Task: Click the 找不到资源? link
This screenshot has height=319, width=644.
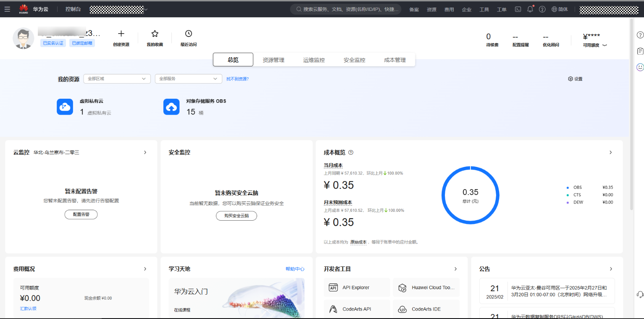Action: [x=237, y=79]
